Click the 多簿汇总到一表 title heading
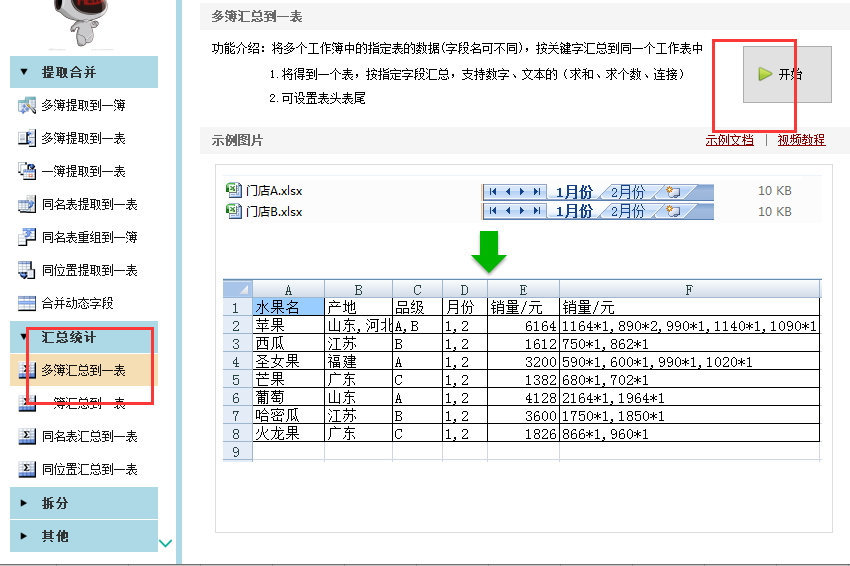Screen dimensions: 850x566 click(x=257, y=17)
